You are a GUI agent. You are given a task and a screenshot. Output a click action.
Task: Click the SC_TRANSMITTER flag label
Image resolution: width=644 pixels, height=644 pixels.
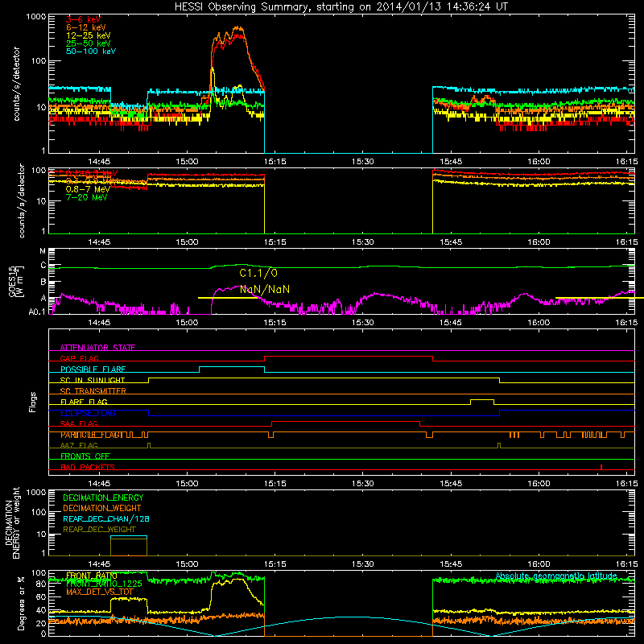(x=93, y=391)
